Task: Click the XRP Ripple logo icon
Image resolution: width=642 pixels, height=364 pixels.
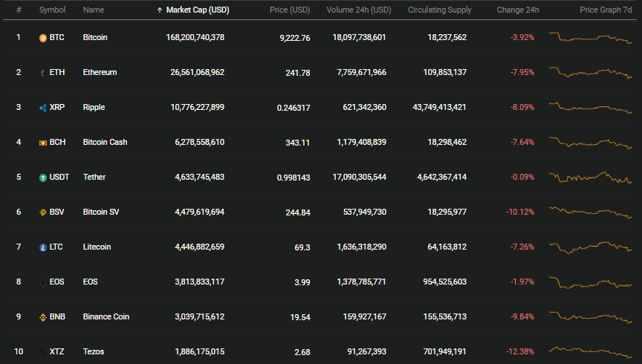Action: [x=43, y=108]
